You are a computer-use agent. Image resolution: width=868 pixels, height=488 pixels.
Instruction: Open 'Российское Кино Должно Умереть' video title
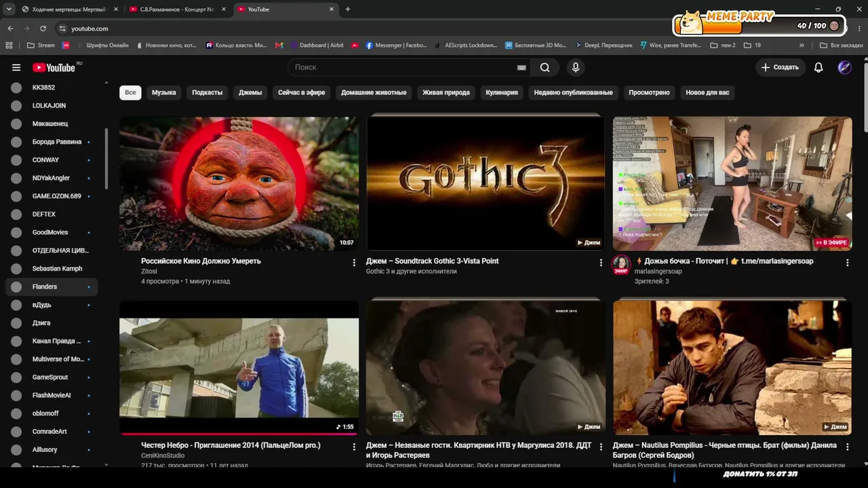pos(201,261)
